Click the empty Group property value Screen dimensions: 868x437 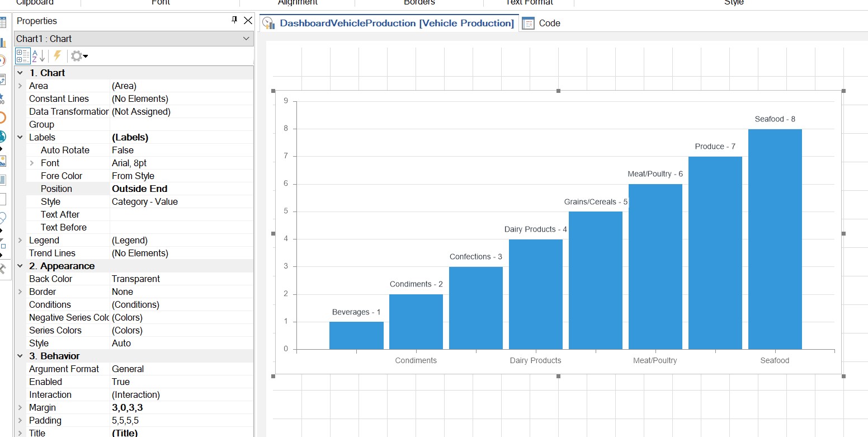pyautogui.click(x=181, y=124)
